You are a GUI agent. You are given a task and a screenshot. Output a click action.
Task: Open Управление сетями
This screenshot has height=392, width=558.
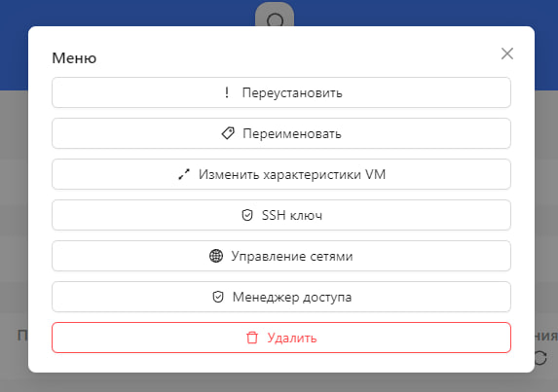[281, 256]
